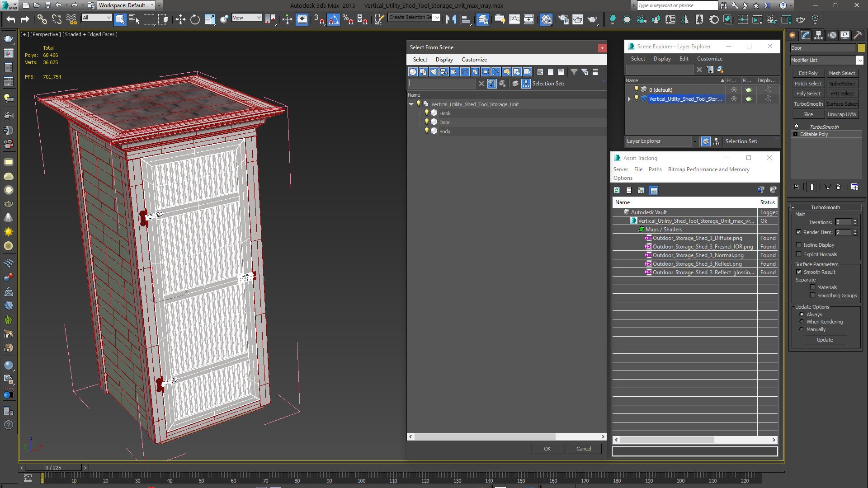The image size is (868, 488).
Task: Activate the Select Object tool
Action: click(x=120, y=19)
